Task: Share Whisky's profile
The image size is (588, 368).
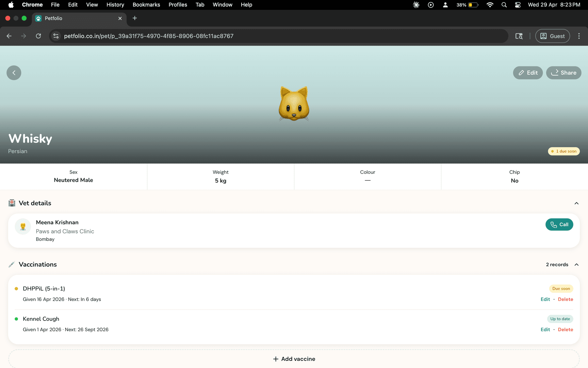Action: coord(563,73)
